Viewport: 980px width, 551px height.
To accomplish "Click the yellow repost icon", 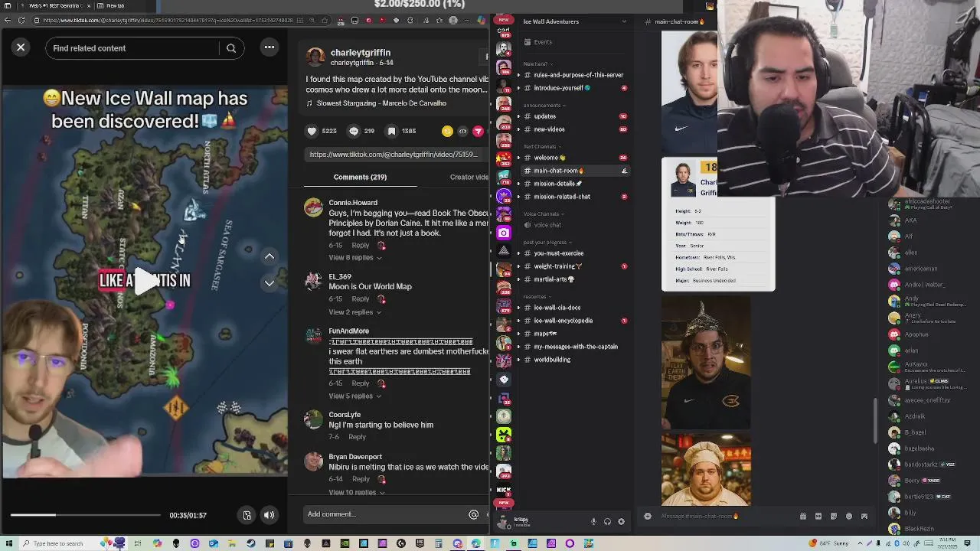I will pos(447,131).
